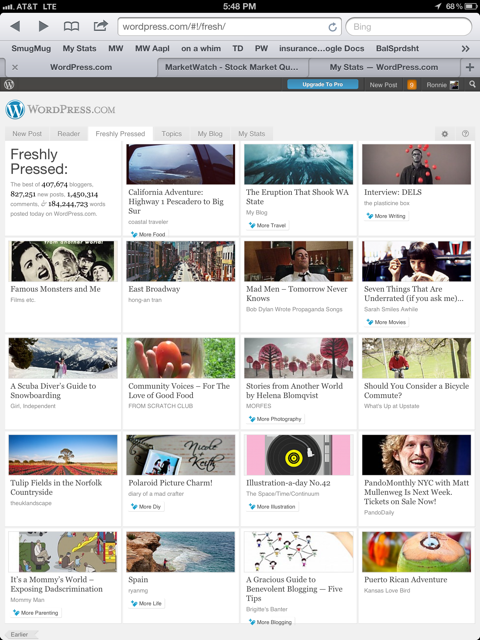Go back with Safari's back arrow

[16, 27]
